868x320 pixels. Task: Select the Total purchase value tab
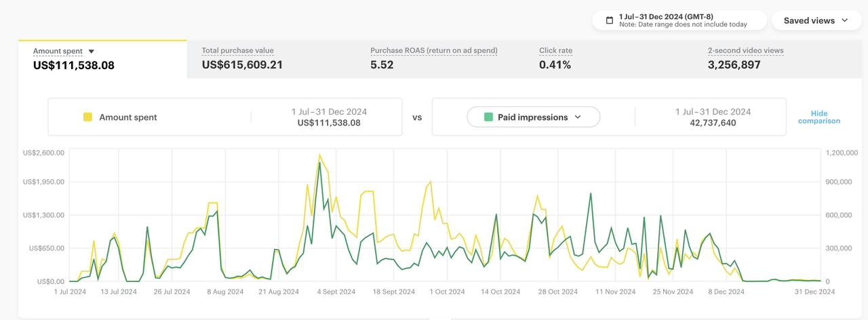242,59
